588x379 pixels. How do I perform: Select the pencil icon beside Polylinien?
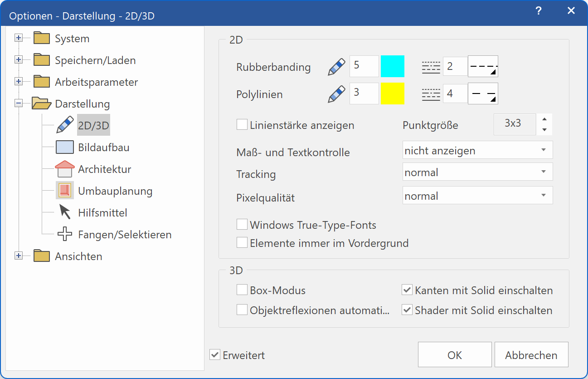click(335, 94)
